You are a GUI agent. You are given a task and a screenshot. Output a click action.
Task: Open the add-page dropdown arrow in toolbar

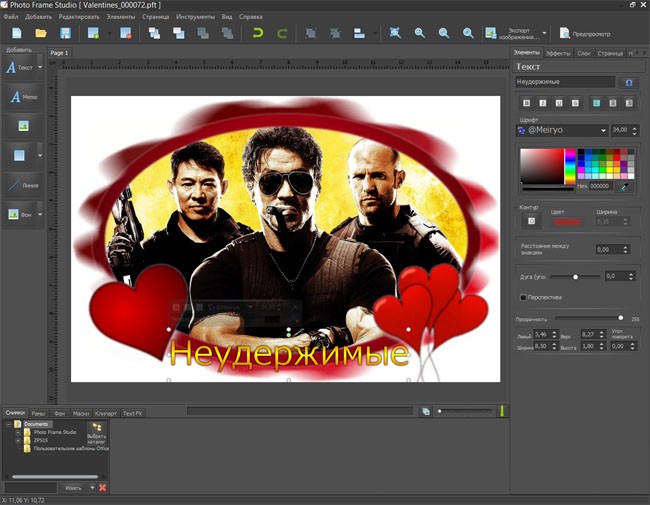coord(109,33)
